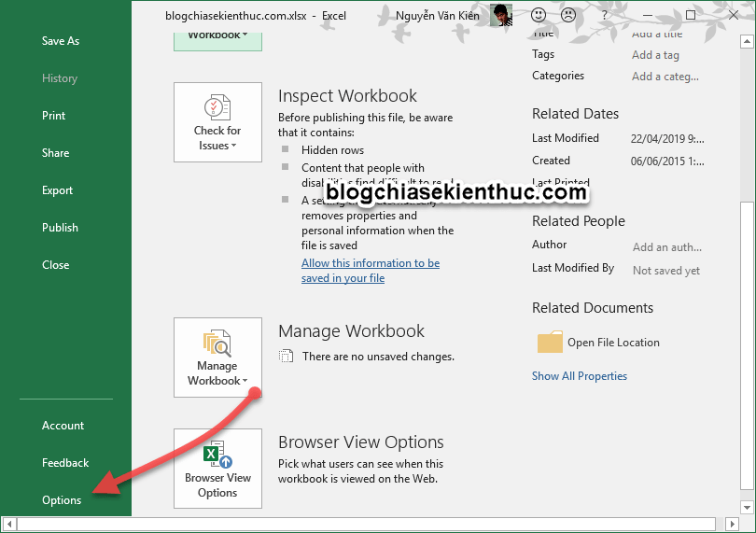Click the vertical scrollbar on the right
Viewport: 756px width, 533px height.
point(745,280)
